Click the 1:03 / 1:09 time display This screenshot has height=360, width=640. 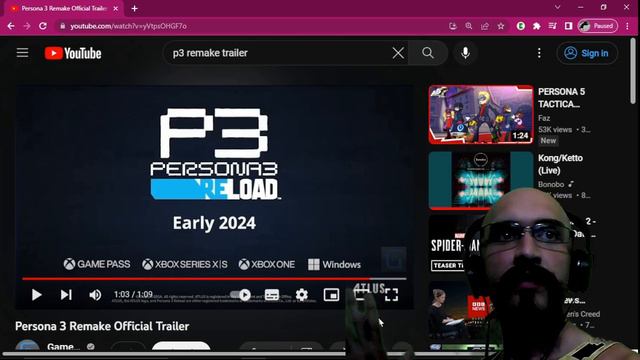[x=133, y=295]
